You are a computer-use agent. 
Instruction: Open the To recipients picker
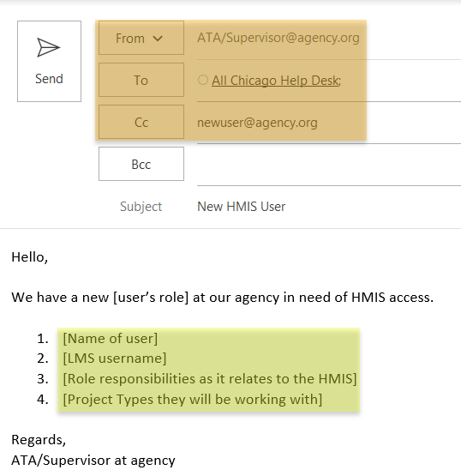[141, 80]
